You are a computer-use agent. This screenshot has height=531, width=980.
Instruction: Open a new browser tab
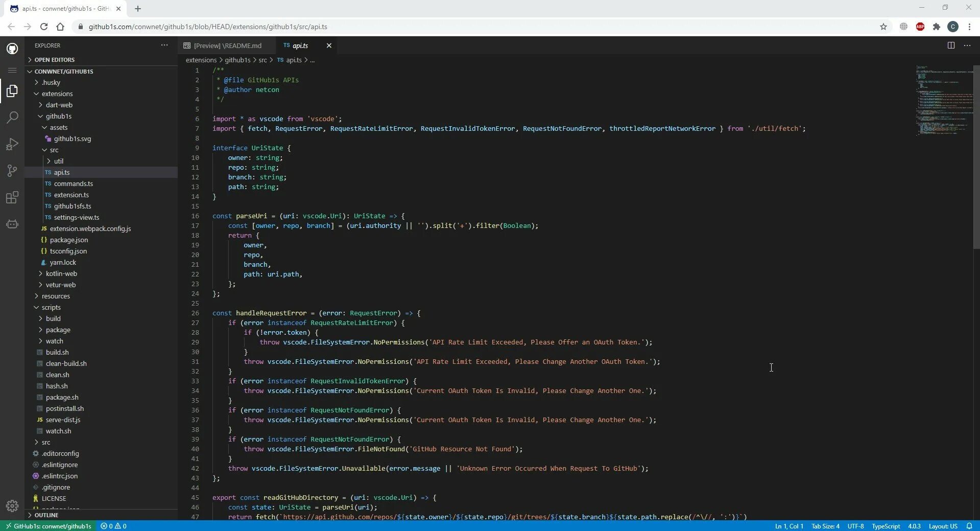pyautogui.click(x=138, y=9)
